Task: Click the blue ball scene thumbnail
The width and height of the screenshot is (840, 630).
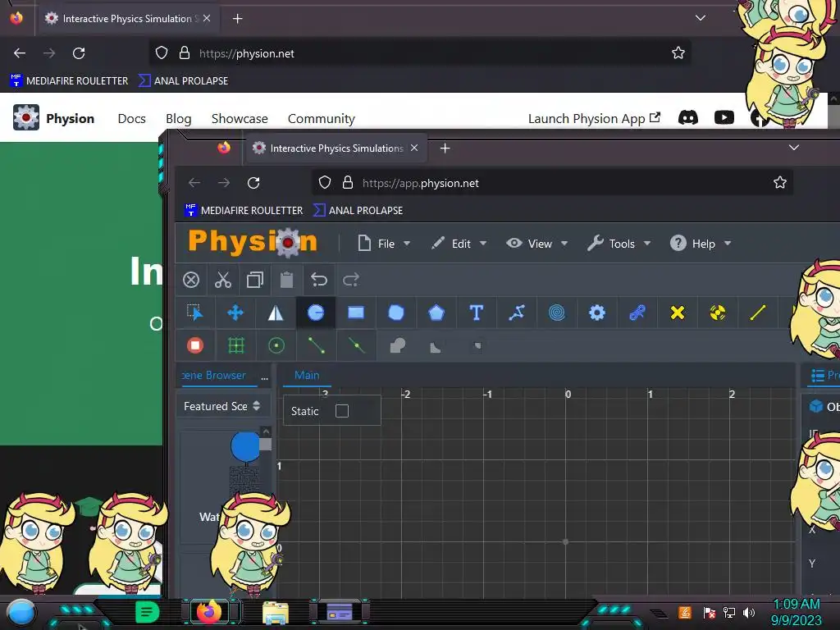Action: click(x=244, y=447)
